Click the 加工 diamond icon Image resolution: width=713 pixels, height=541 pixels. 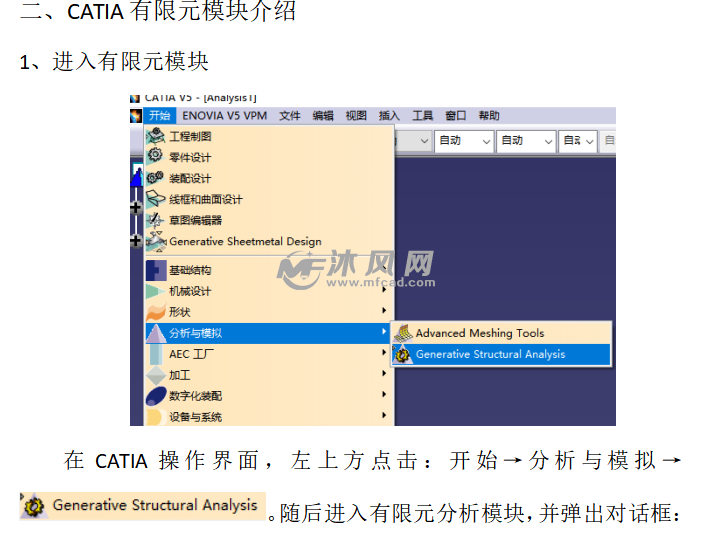(x=156, y=375)
